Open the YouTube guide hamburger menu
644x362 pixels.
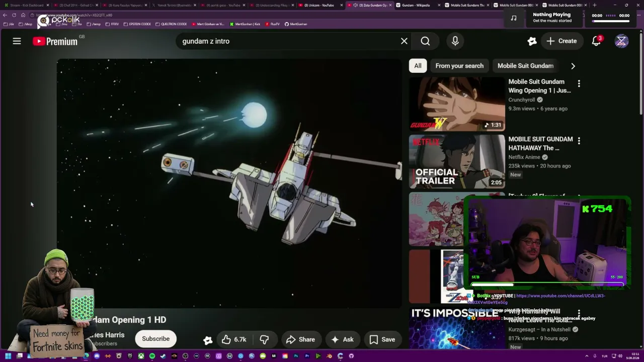point(17,41)
